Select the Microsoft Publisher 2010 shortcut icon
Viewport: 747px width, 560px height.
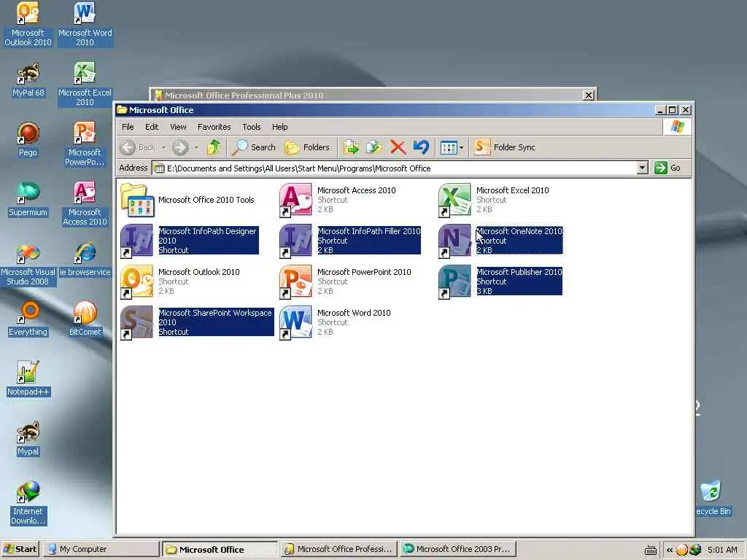click(454, 282)
